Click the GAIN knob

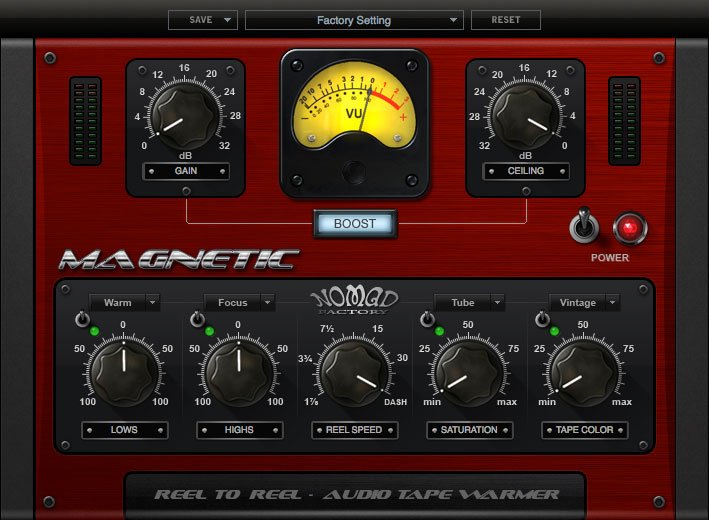[185, 116]
